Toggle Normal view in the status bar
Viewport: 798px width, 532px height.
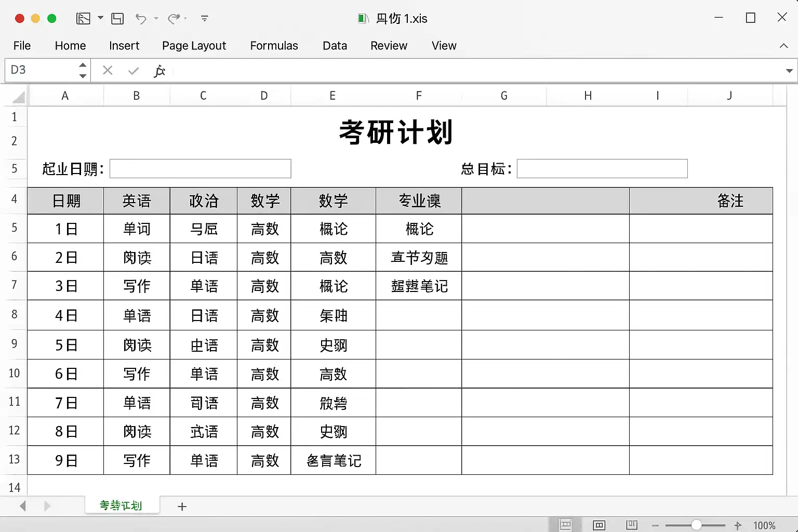click(566, 525)
